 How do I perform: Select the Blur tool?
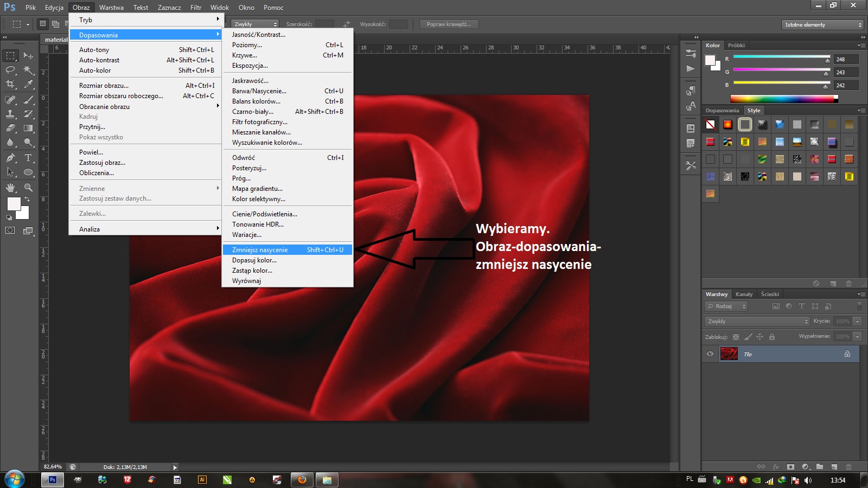(x=10, y=143)
